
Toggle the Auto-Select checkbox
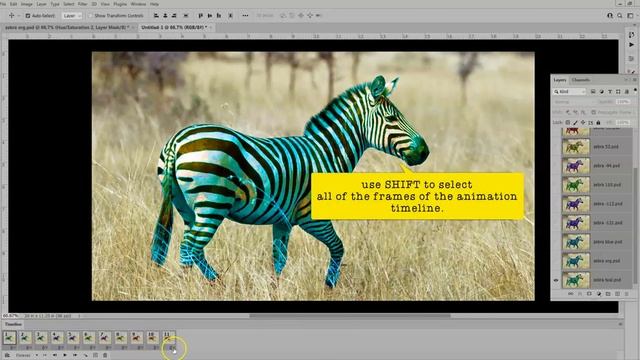click(28, 16)
